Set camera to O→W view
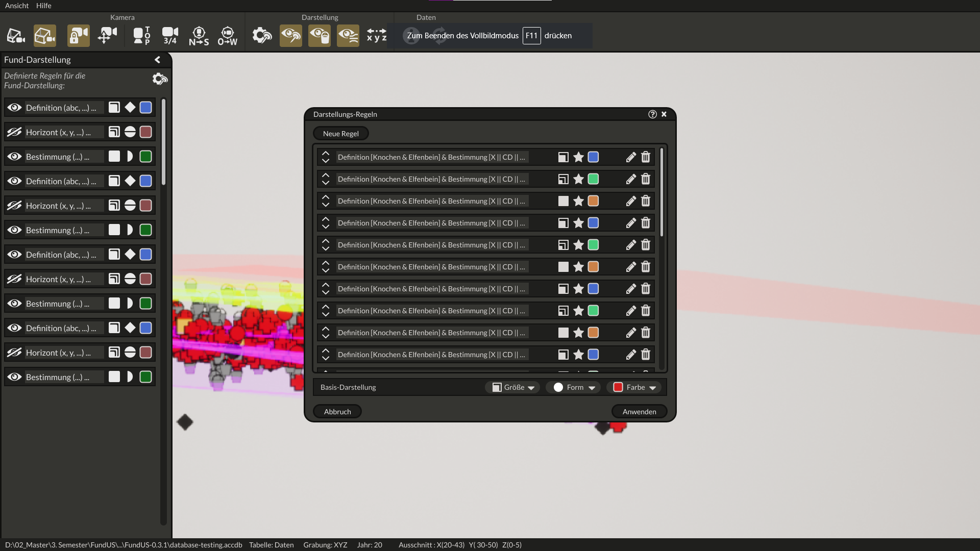This screenshot has width=980, height=551. pos(227,36)
